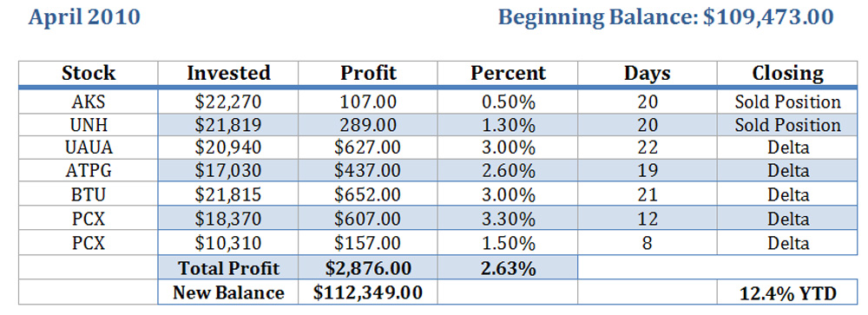Select the Percent column header
Image resolution: width=868 pixels, height=315 pixels.
(508, 73)
